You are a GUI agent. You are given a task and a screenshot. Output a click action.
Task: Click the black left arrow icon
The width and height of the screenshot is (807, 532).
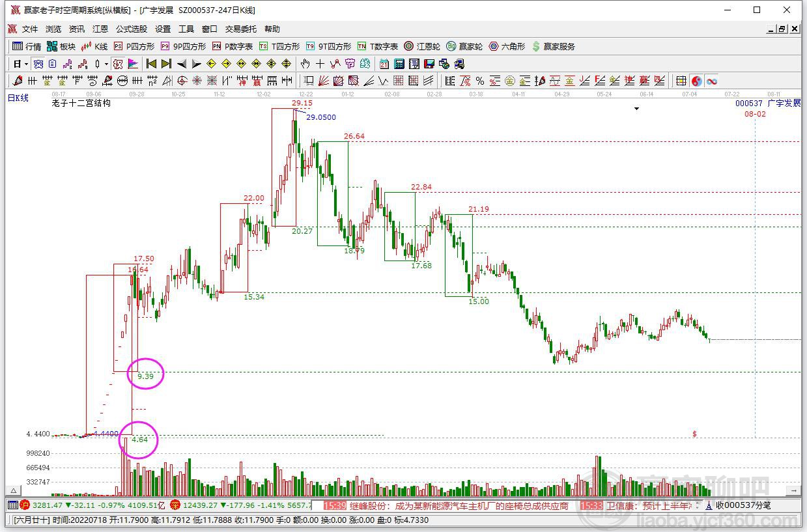[x=182, y=64]
